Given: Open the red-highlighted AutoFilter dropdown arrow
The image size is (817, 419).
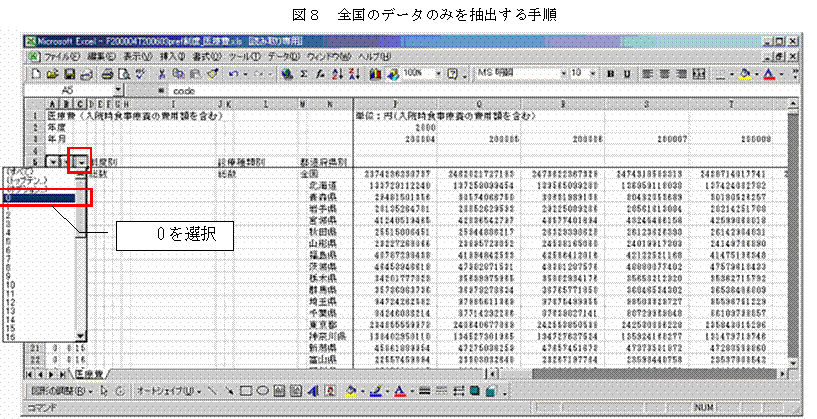Looking at the screenshot, I should [81, 160].
